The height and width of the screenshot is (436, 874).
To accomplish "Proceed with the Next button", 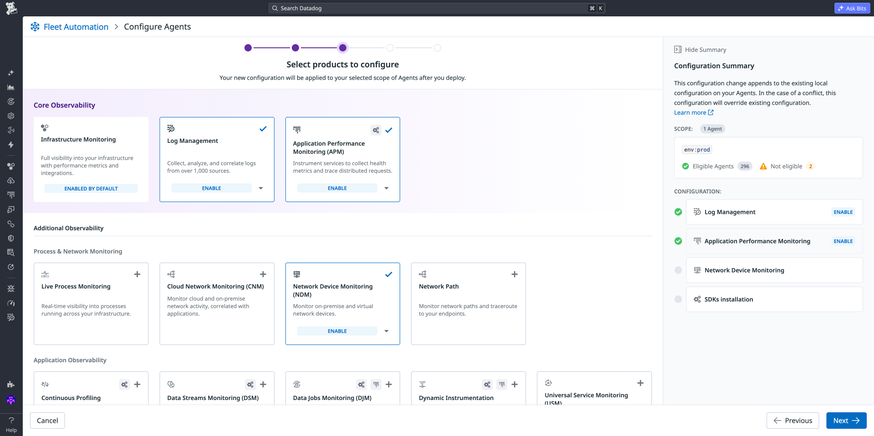I will pyautogui.click(x=846, y=420).
